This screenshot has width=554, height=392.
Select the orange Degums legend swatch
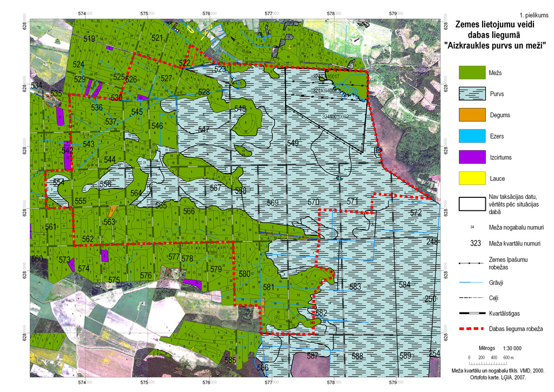pyautogui.click(x=472, y=115)
